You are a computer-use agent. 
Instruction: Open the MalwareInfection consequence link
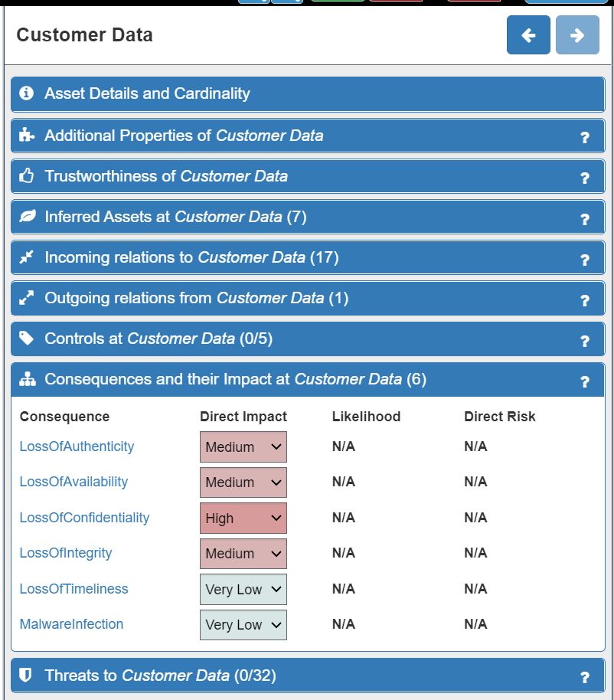[71, 623]
